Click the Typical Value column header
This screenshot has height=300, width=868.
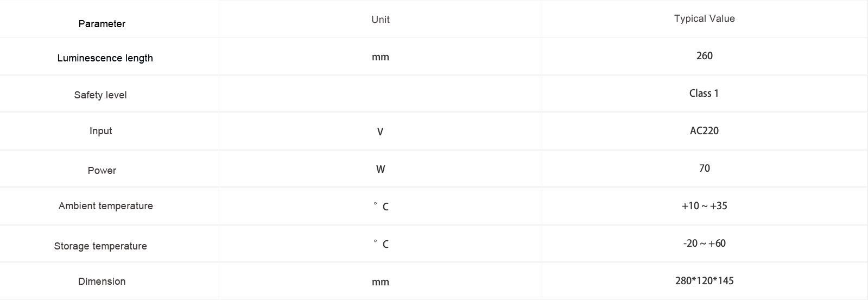pos(705,18)
